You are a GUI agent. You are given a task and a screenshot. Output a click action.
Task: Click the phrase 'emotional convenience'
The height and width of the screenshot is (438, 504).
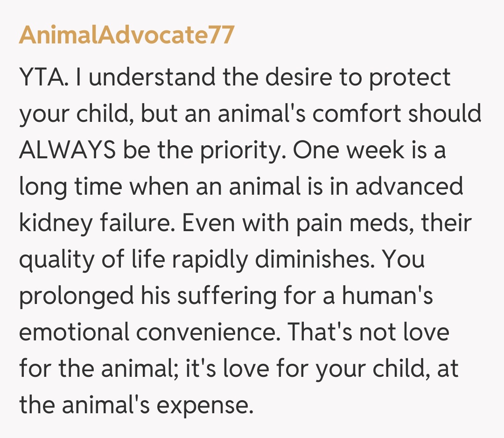(149, 332)
